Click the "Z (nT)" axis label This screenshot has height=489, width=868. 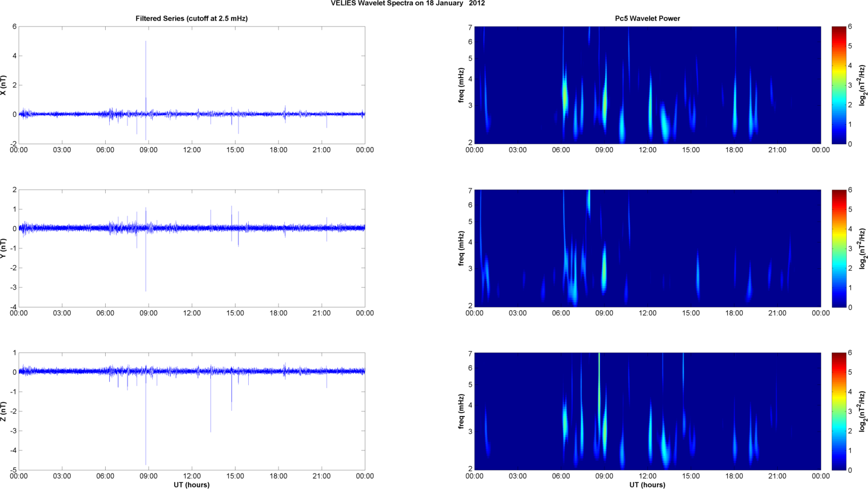[4, 411]
